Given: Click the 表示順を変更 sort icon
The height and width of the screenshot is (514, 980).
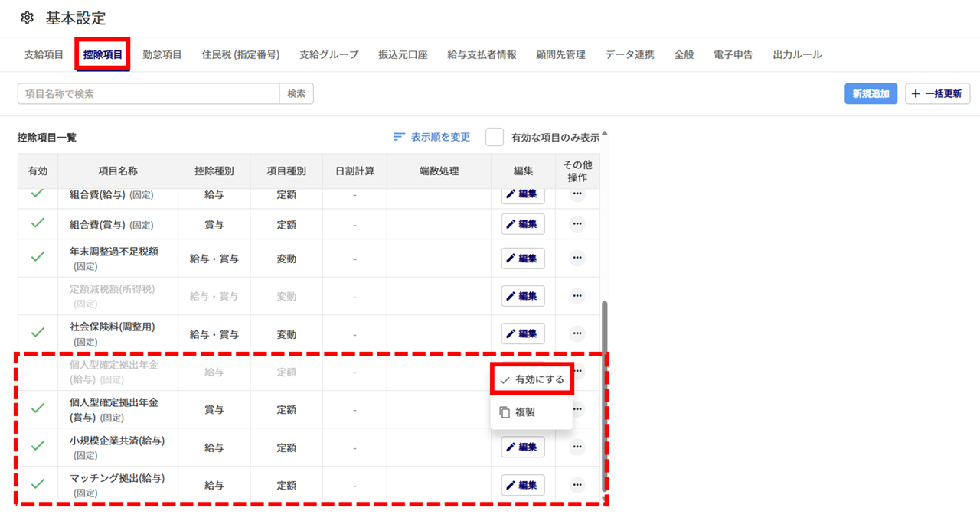Looking at the screenshot, I should coord(399,137).
